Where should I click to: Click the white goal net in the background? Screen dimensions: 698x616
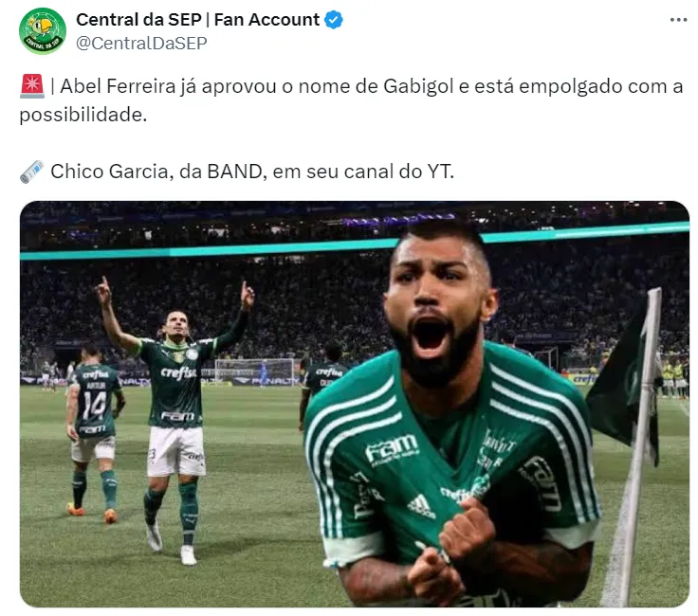(254, 371)
